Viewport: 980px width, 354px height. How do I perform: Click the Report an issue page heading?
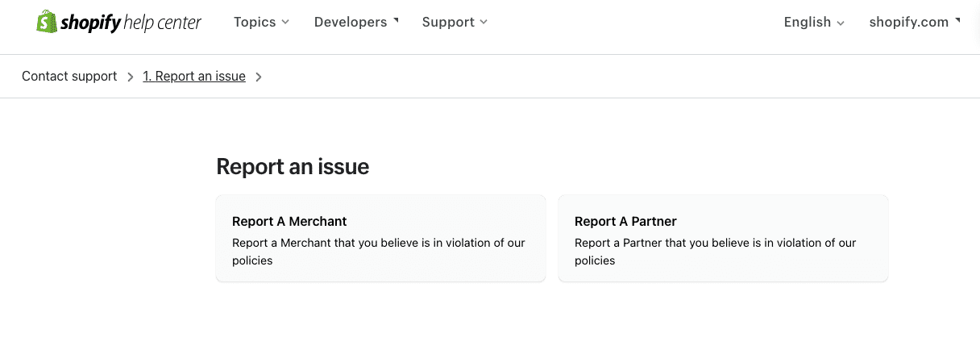(293, 167)
